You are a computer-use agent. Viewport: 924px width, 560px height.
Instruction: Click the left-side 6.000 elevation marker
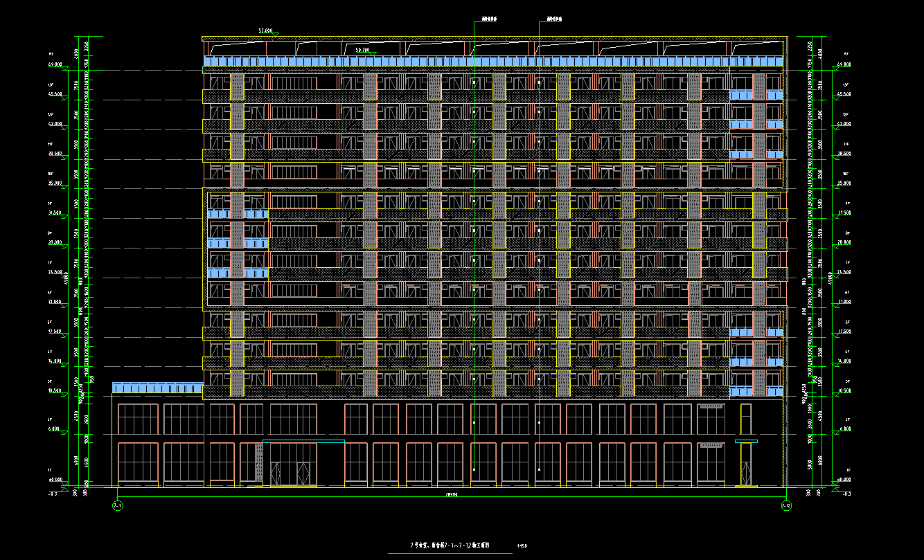click(55, 430)
